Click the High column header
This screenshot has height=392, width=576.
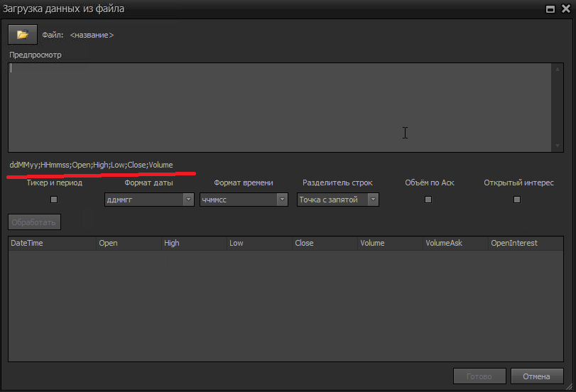[193, 243]
